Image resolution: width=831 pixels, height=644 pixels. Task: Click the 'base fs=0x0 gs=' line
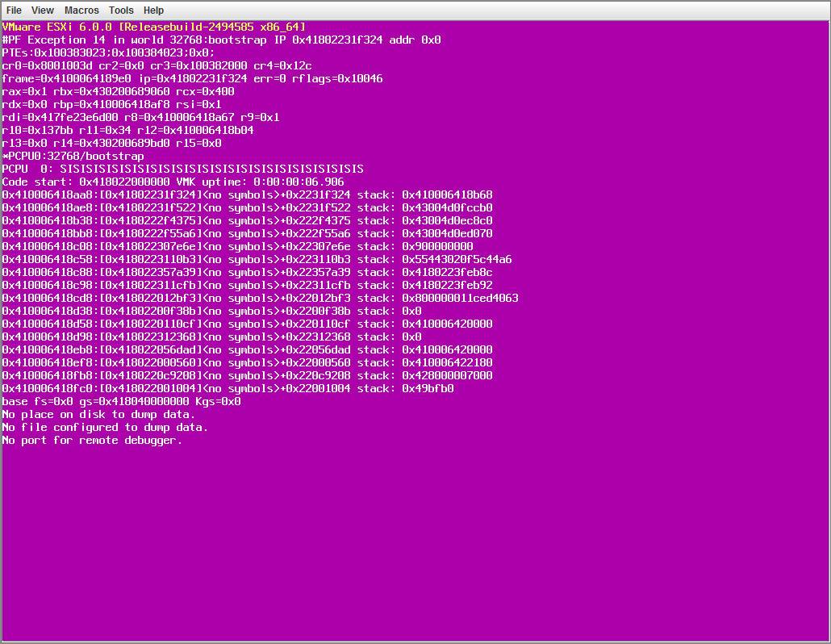[x=121, y=402]
